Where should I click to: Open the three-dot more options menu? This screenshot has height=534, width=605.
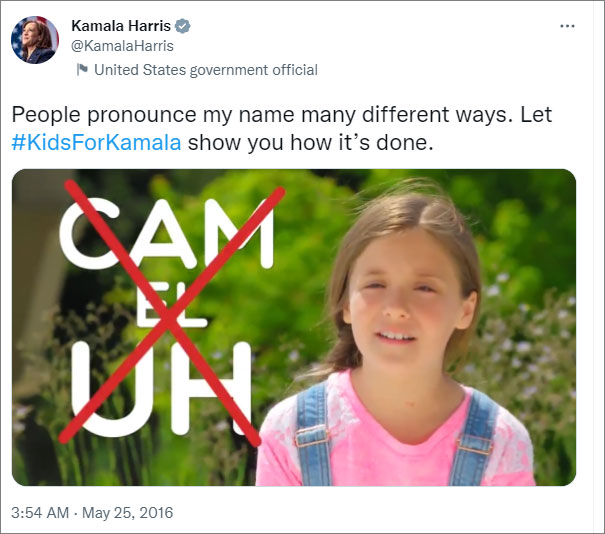tap(567, 26)
